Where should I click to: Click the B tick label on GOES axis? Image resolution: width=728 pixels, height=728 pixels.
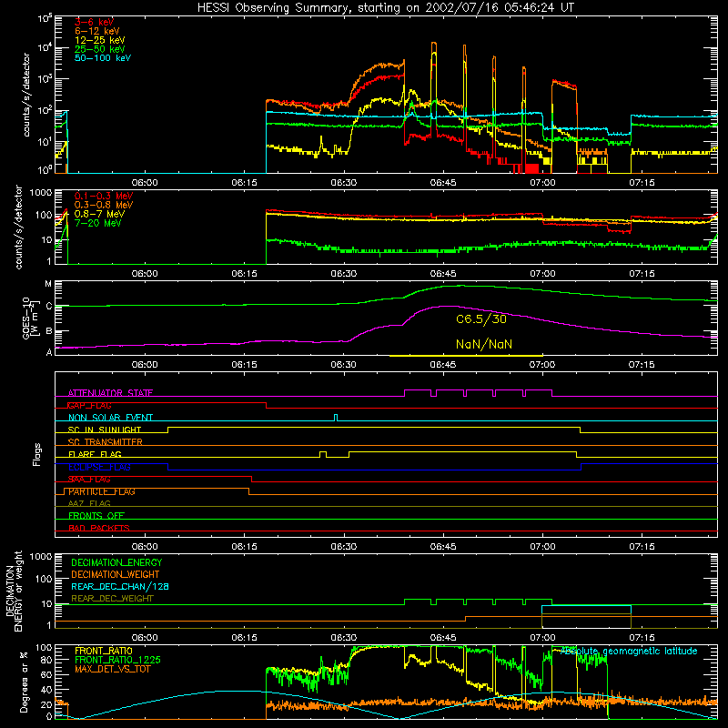tap(48, 331)
